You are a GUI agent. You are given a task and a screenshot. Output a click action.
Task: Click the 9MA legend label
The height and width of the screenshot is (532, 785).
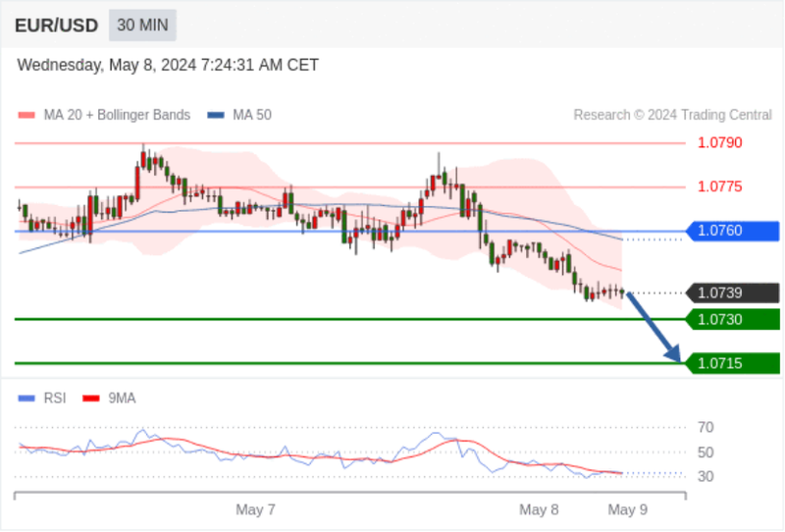pyautogui.click(x=122, y=399)
